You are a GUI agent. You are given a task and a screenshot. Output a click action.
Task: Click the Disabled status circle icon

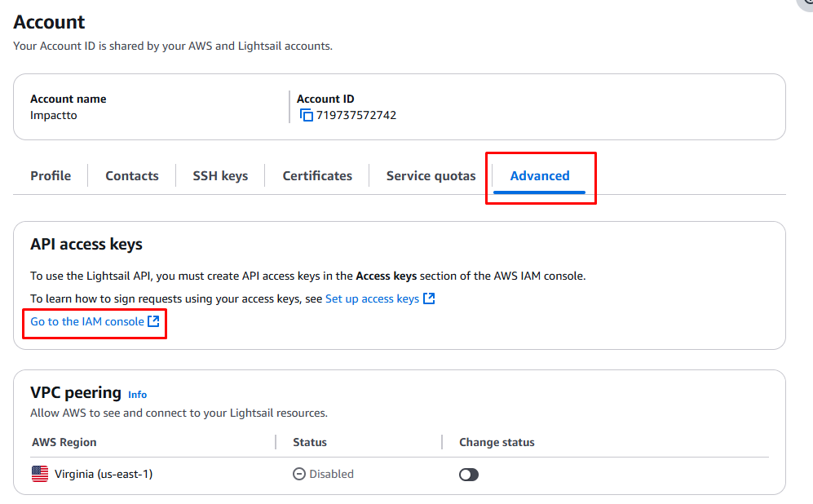click(x=299, y=474)
